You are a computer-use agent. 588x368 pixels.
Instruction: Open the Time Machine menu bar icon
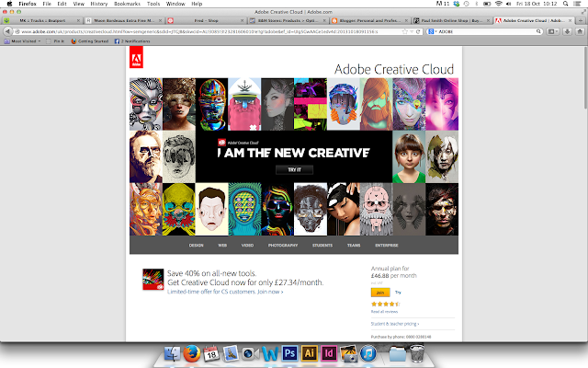coord(466,4)
